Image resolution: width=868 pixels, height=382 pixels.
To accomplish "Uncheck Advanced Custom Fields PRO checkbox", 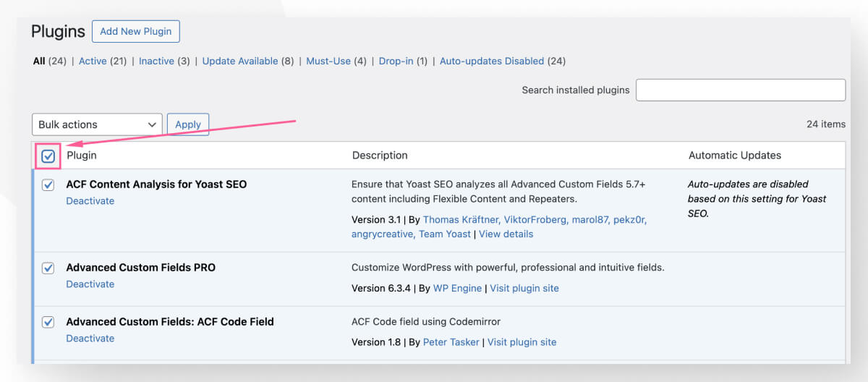I will (x=48, y=268).
